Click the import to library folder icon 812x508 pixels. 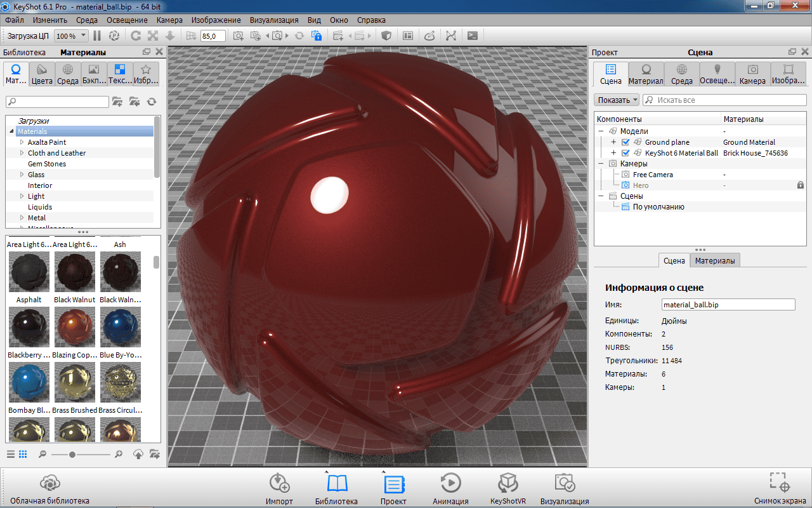click(134, 102)
